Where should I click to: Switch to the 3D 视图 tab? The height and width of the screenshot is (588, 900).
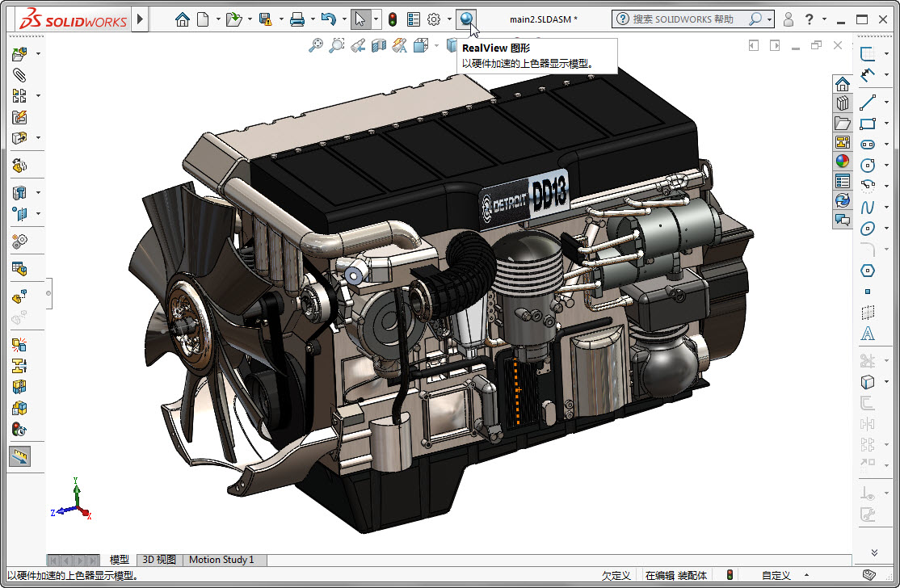[159, 560]
